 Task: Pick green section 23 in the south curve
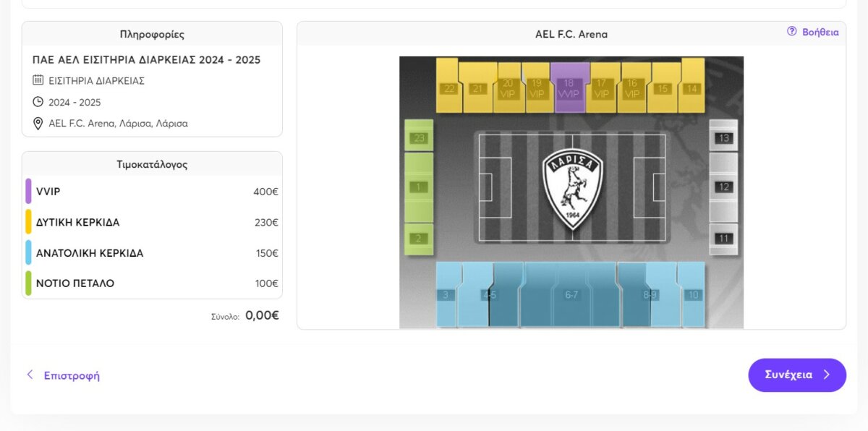[418, 137]
